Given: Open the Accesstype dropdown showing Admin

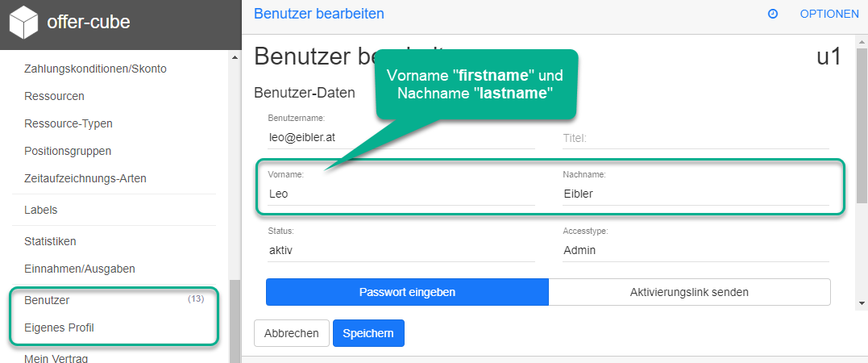Looking at the screenshot, I should (x=696, y=251).
